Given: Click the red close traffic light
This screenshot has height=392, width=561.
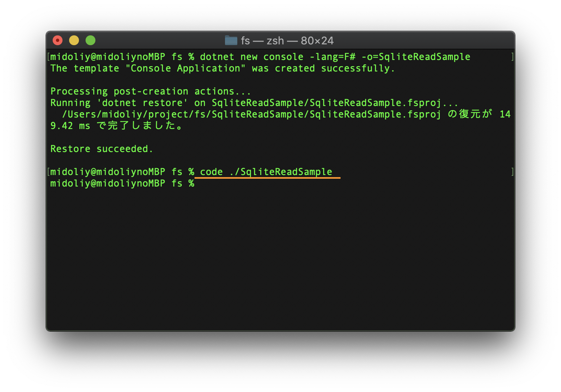Looking at the screenshot, I should coord(57,40).
